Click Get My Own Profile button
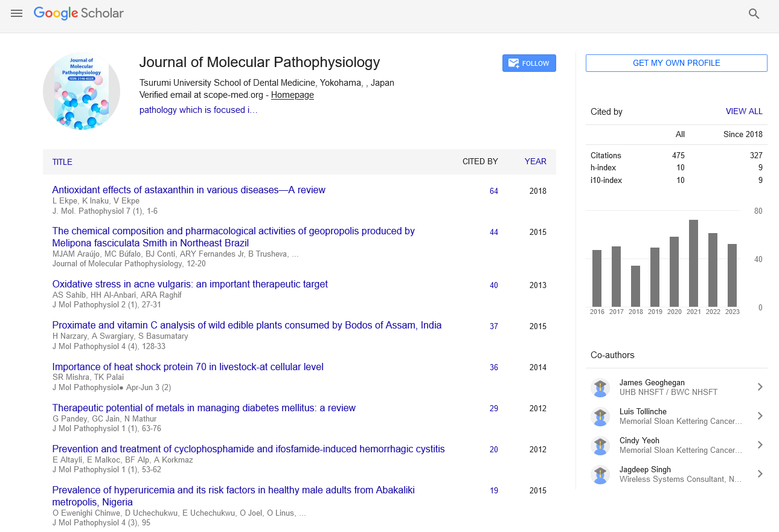The width and height of the screenshot is (779, 532). coord(676,63)
